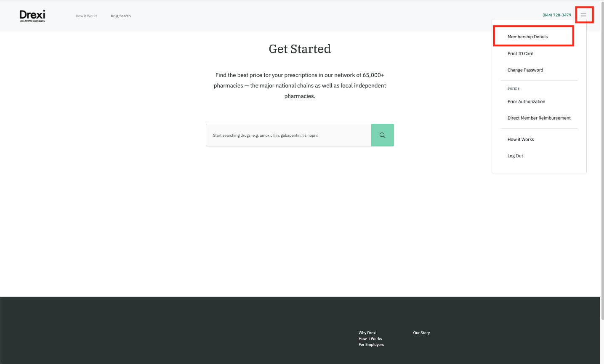Image resolution: width=604 pixels, height=364 pixels.
Task: Go to Drug Search in top navigation
Action: [120, 16]
